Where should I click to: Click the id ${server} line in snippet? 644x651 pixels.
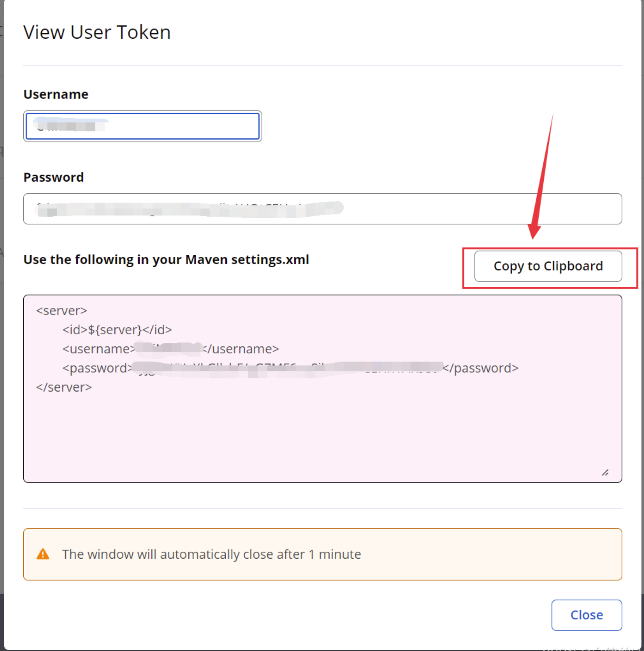[117, 330]
